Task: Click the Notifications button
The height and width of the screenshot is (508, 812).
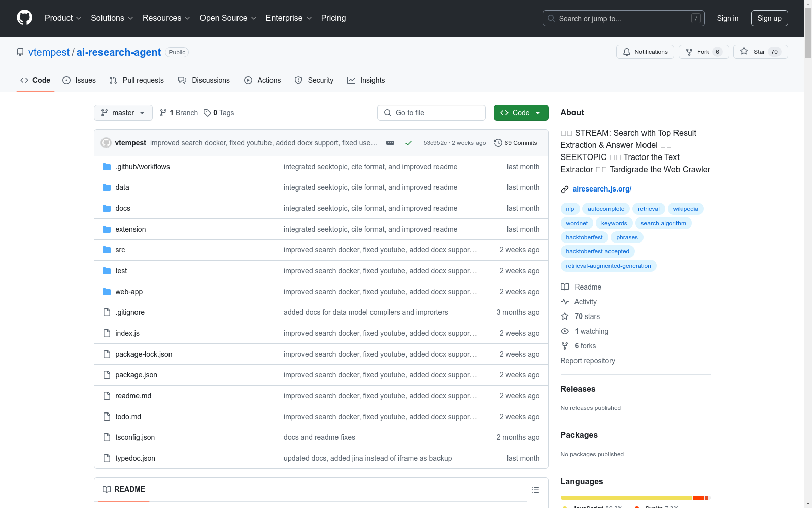Action: 645,52
